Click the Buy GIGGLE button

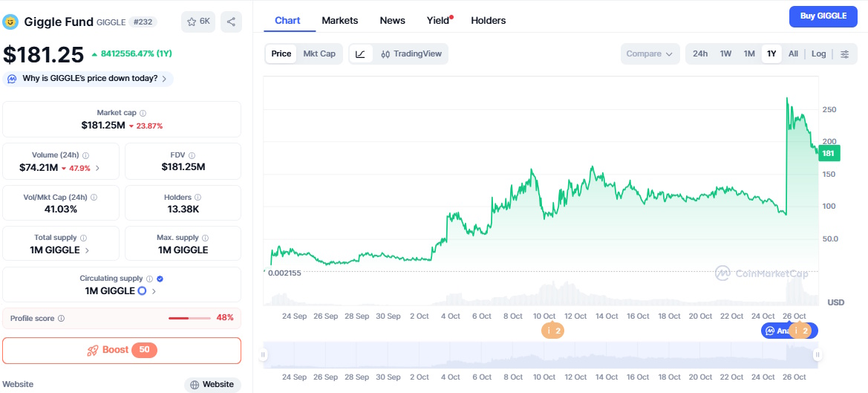click(823, 16)
